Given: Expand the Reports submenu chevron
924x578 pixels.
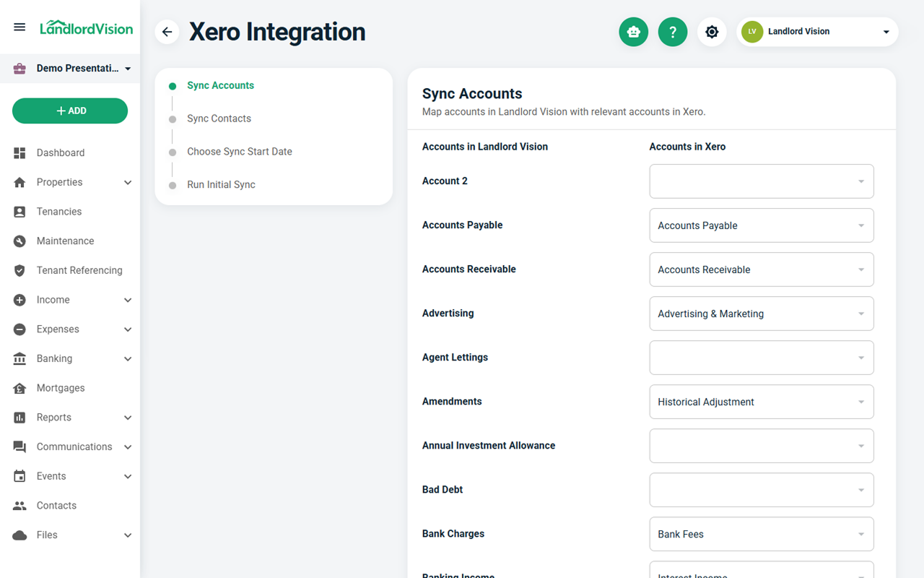Looking at the screenshot, I should 128,418.
